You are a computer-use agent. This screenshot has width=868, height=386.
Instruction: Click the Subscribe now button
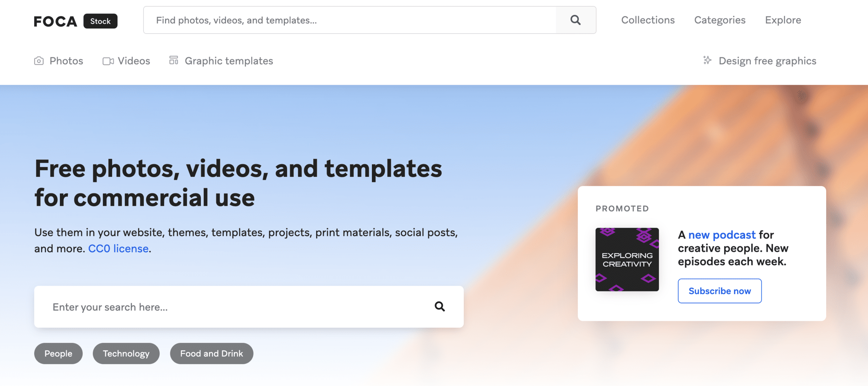[720, 291]
